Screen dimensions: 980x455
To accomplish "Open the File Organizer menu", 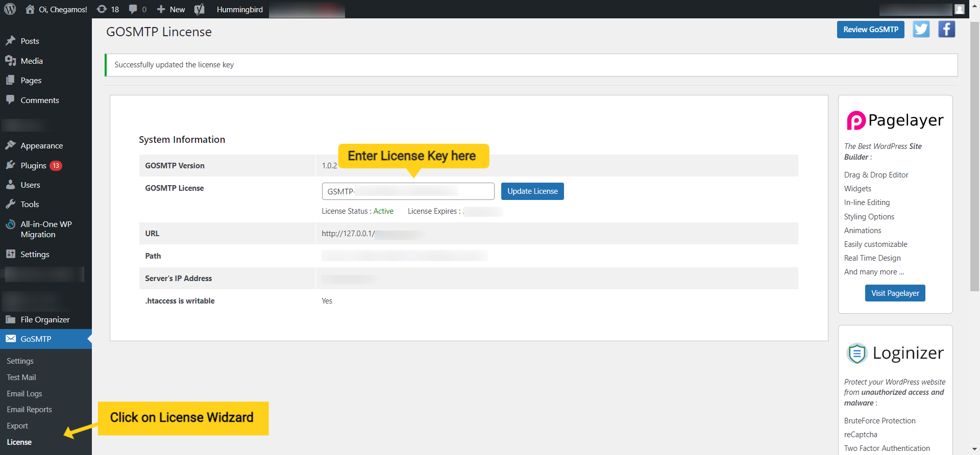I will [x=46, y=319].
